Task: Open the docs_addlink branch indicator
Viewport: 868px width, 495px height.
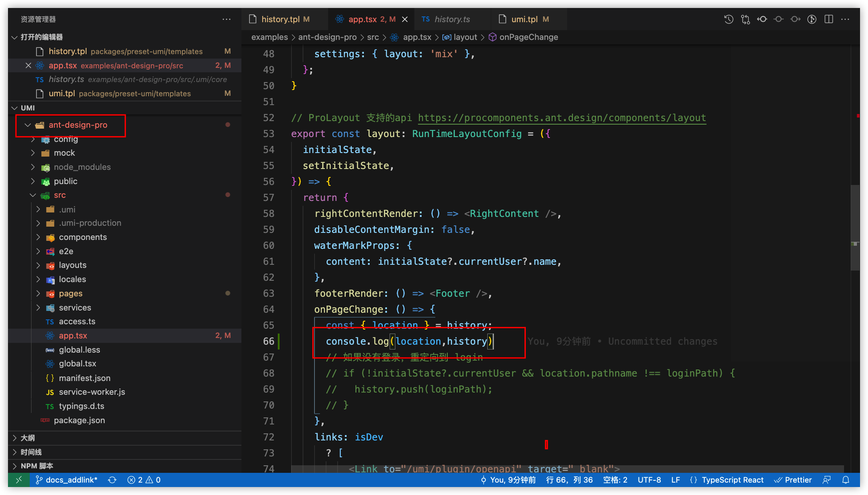Action: [x=67, y=479]
